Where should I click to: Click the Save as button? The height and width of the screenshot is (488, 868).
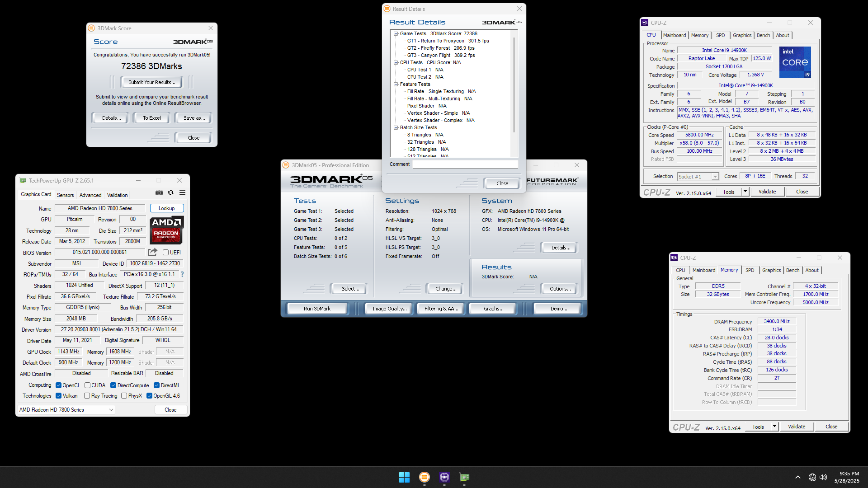[x=194, y=118]
